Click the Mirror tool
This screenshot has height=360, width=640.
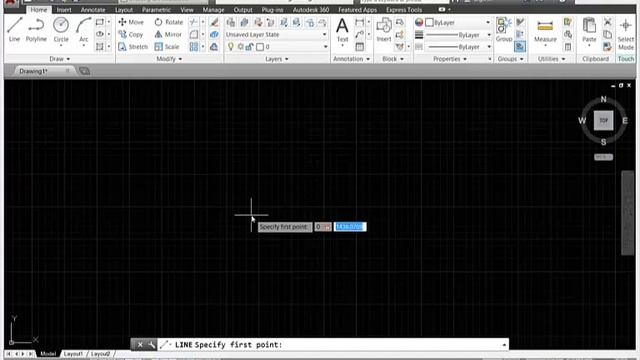(x=168, y=35)
